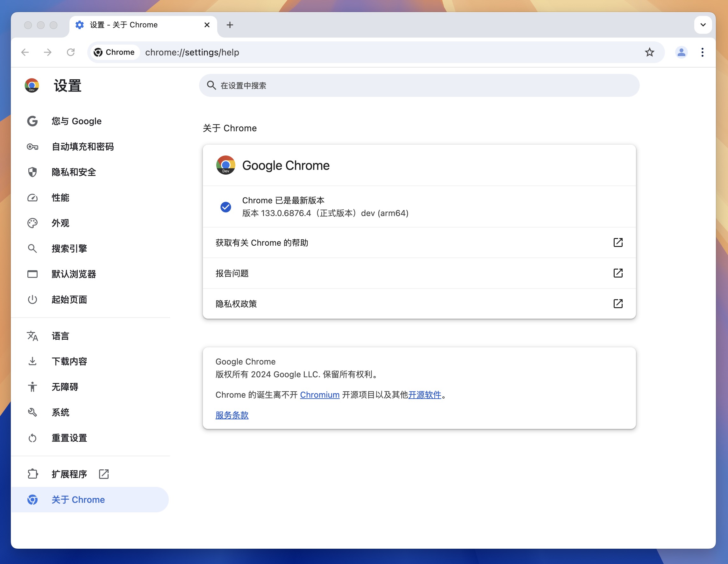Open external link icon for 报告问题
This screenshot has width=728, height=564.
618,273
